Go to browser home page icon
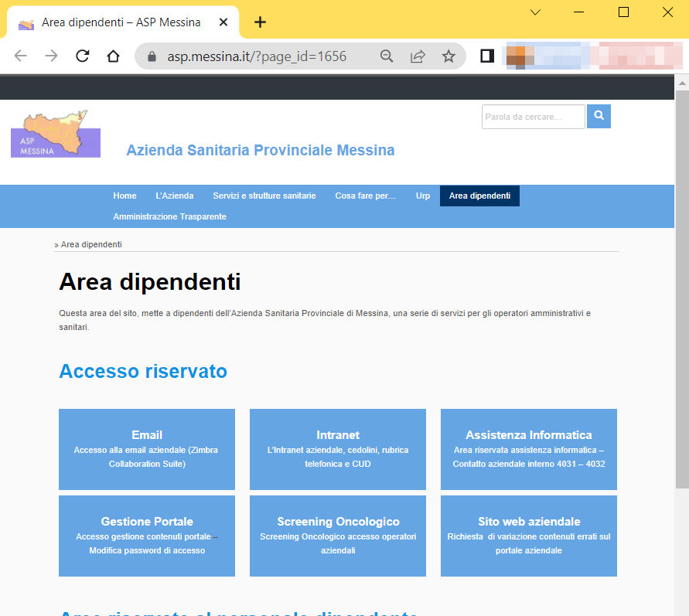This screenshot has width=689, height=616. [113, 56]
